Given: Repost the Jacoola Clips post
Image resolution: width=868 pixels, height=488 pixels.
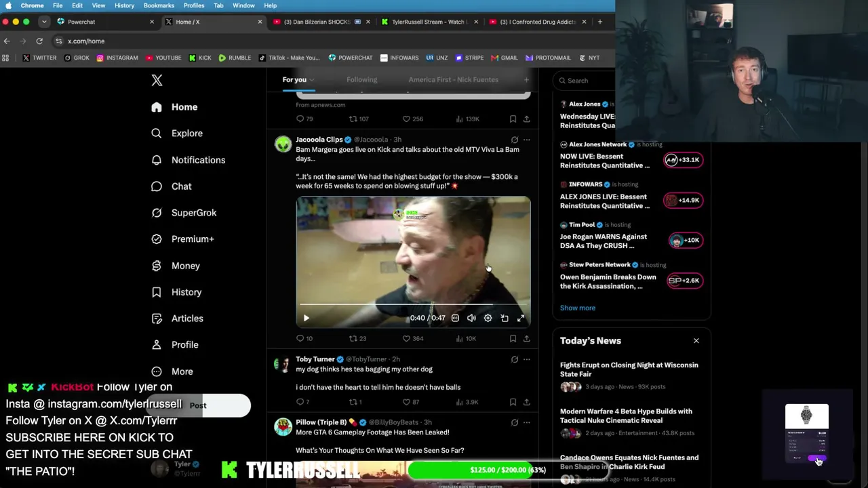Looking at the screenshot, I should click(x=357, y=338).
